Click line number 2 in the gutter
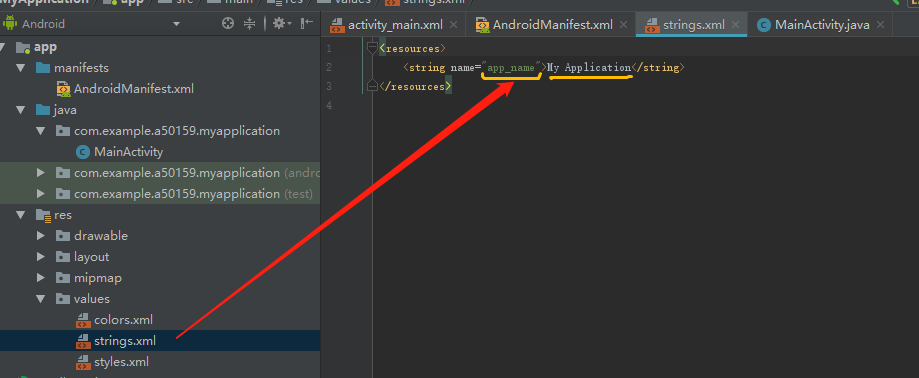 [x=329, y=67]
